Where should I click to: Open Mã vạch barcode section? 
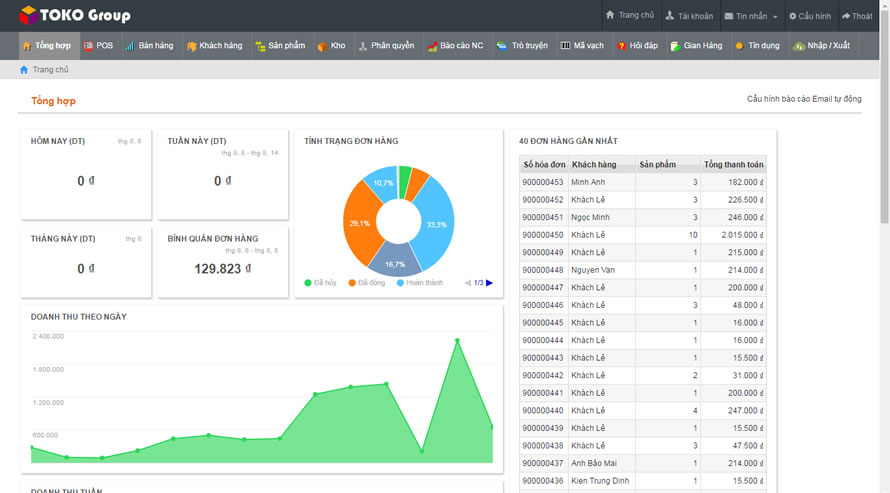pyautogui.click(x=582, y=46)
